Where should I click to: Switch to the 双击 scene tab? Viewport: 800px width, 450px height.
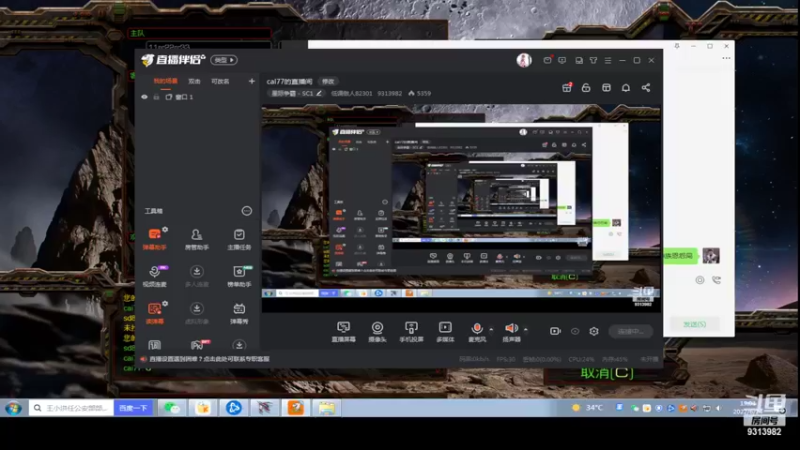(194, 81)
